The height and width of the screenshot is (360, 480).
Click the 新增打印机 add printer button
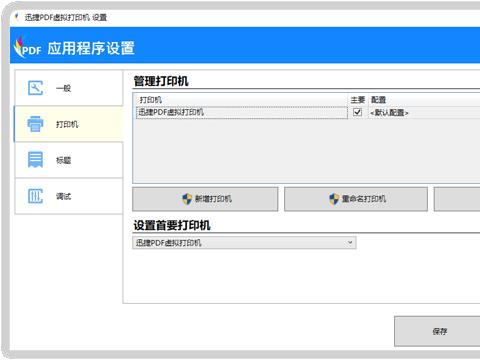pos(205,199)
